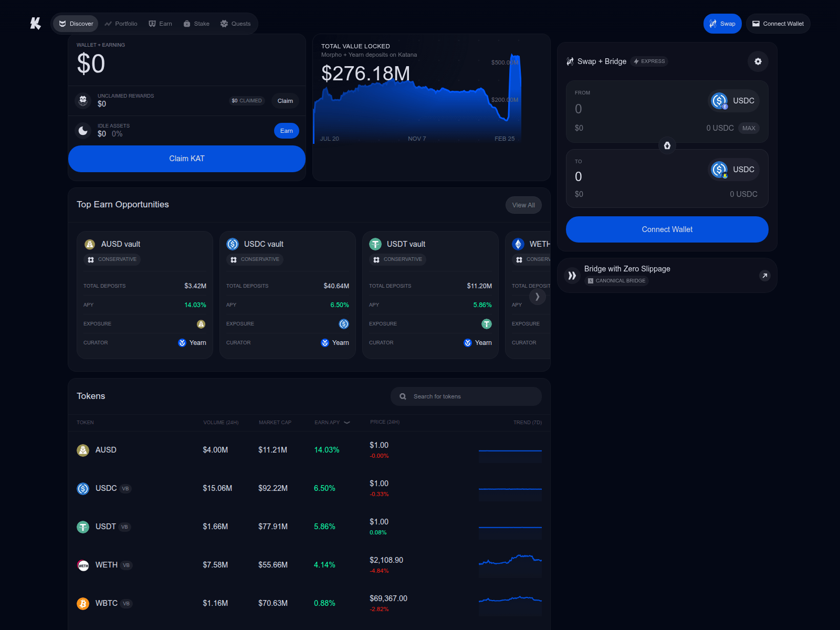Select the FROM token USDC dropdown
Image resolution: width=840 pixels, height=630 pixels.
733,101
